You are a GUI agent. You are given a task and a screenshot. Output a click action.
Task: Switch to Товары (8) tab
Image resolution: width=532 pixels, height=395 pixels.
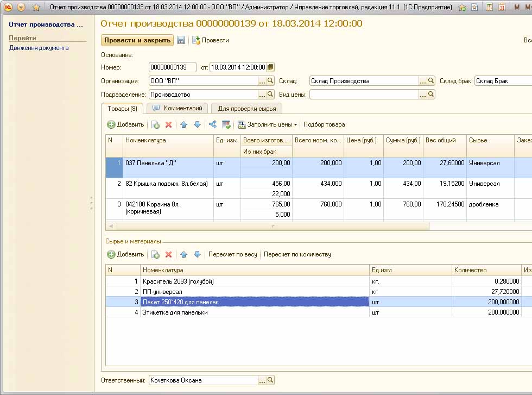122,109
